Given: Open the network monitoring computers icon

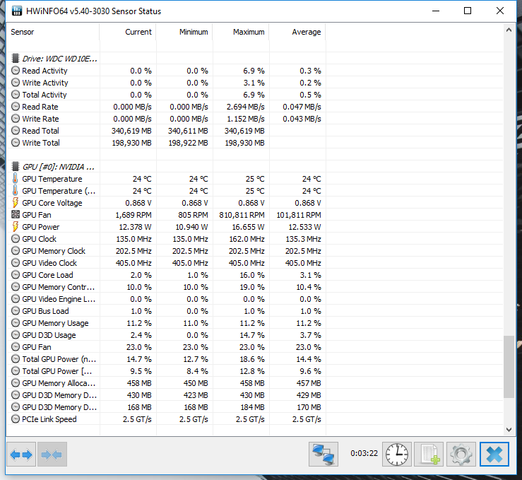Looking at the screenshot, I should click(x=323, y=454).
